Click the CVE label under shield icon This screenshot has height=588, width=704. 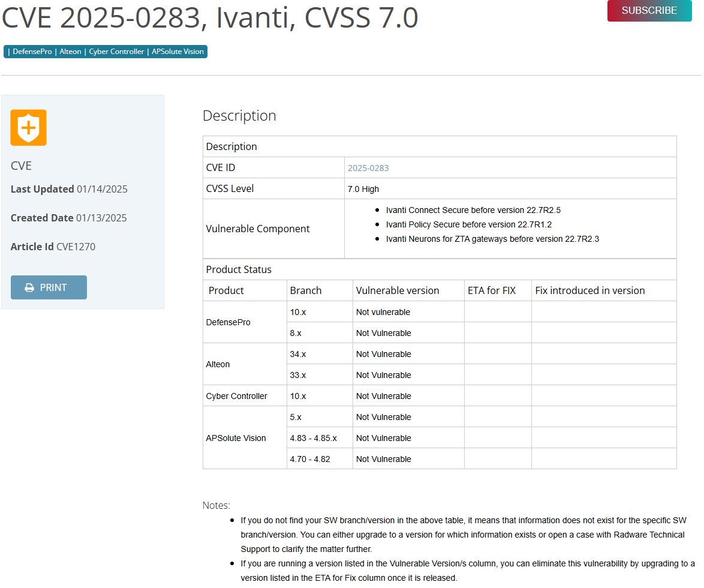click(21, 166)
